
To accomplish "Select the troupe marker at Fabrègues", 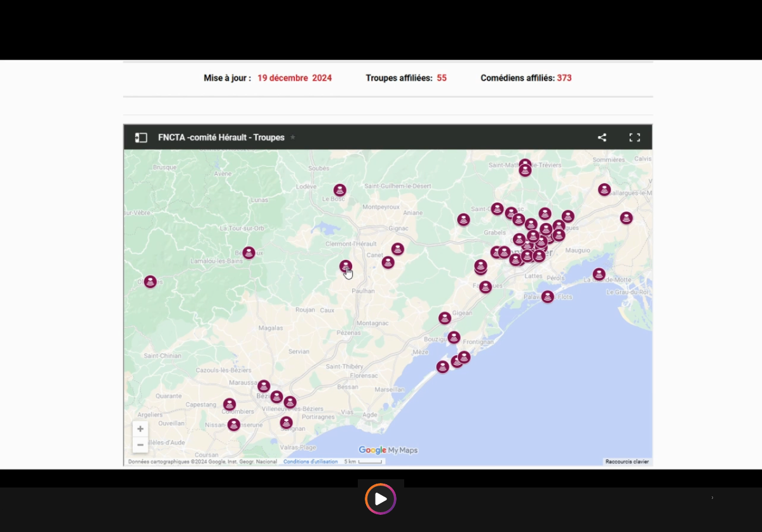I will point(486,287).
